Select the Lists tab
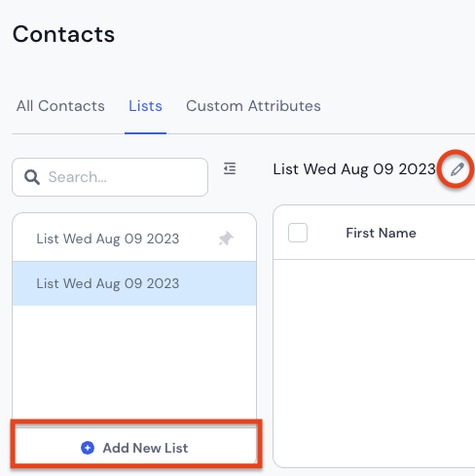 [145, 106]
